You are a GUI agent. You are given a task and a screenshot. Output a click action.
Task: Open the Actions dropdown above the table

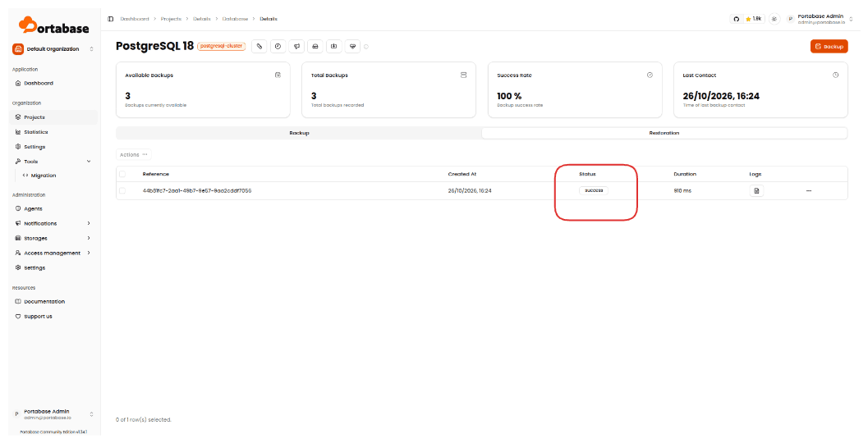pos(133,155)
